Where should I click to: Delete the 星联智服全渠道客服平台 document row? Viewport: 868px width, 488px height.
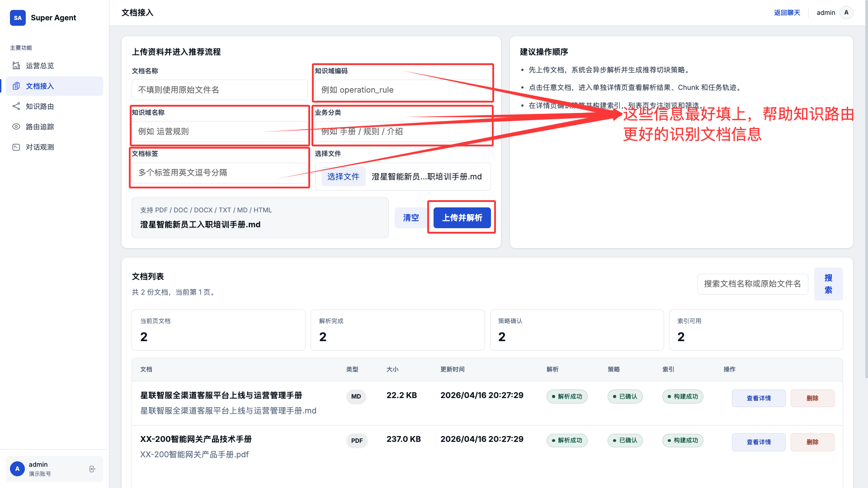(x=812, y=398)
